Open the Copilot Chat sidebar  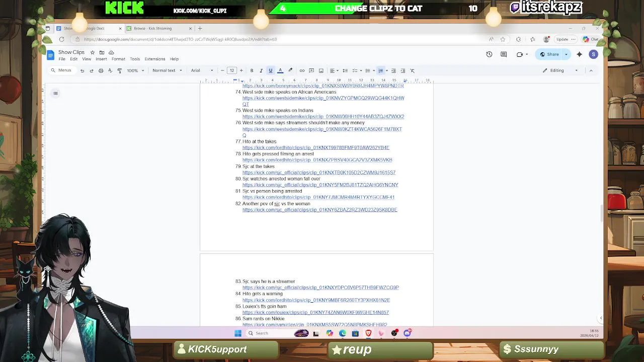591,39
